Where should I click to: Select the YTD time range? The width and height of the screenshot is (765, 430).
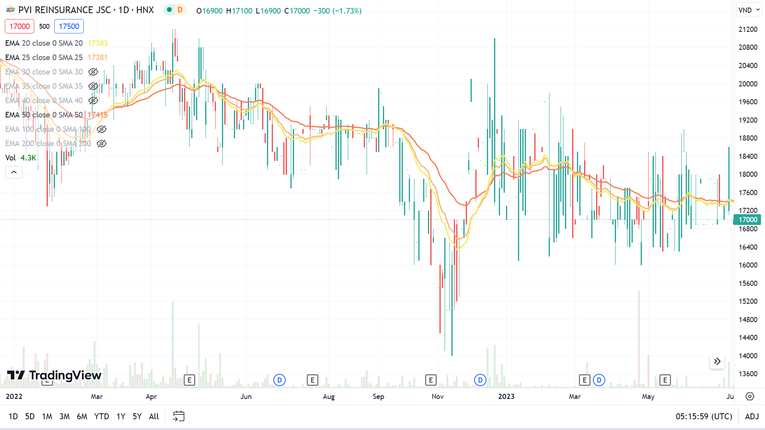click(101, 416)
